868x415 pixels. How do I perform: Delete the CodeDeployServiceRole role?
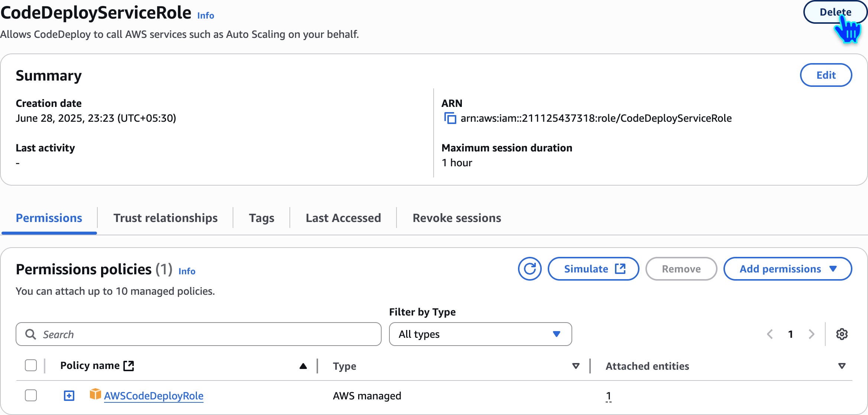pos(835,12)
